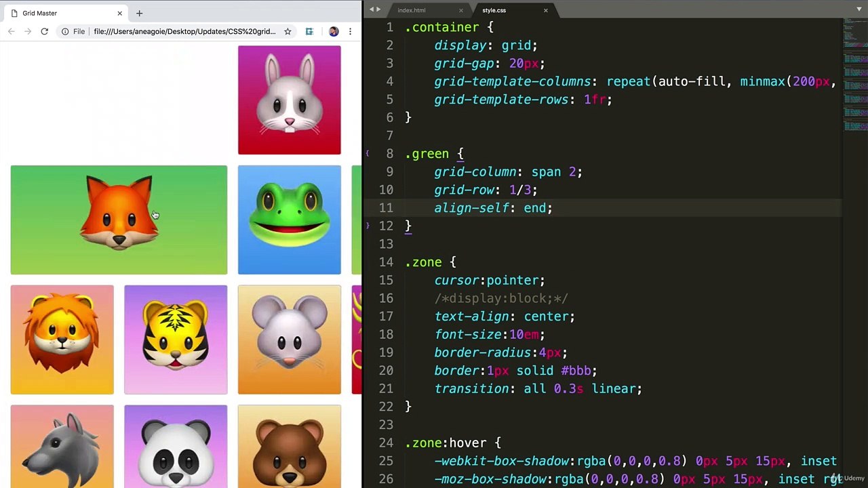Click the code minimap in the editor
Screen dimensions: 868x488
(x=854, y=75)
